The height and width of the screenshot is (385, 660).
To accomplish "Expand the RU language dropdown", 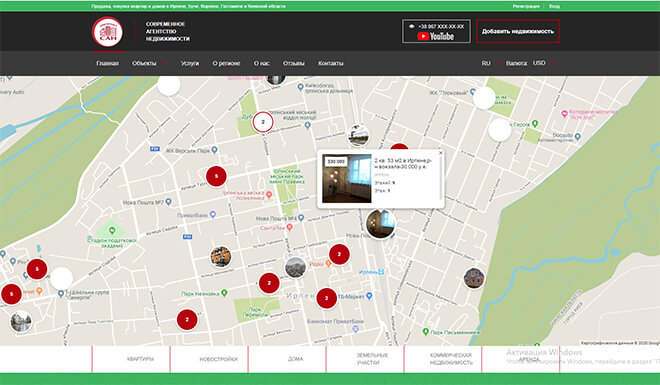I will point(491,63).
